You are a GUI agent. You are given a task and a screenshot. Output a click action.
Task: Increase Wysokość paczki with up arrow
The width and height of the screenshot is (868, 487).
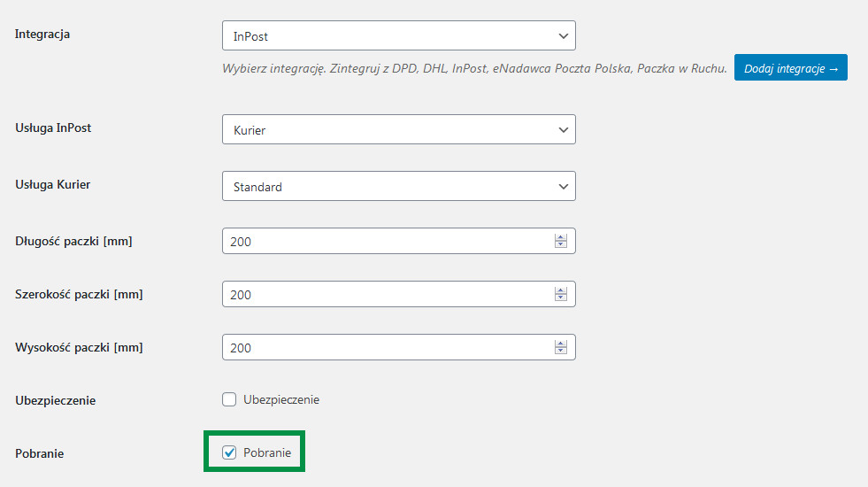[561, 344]
